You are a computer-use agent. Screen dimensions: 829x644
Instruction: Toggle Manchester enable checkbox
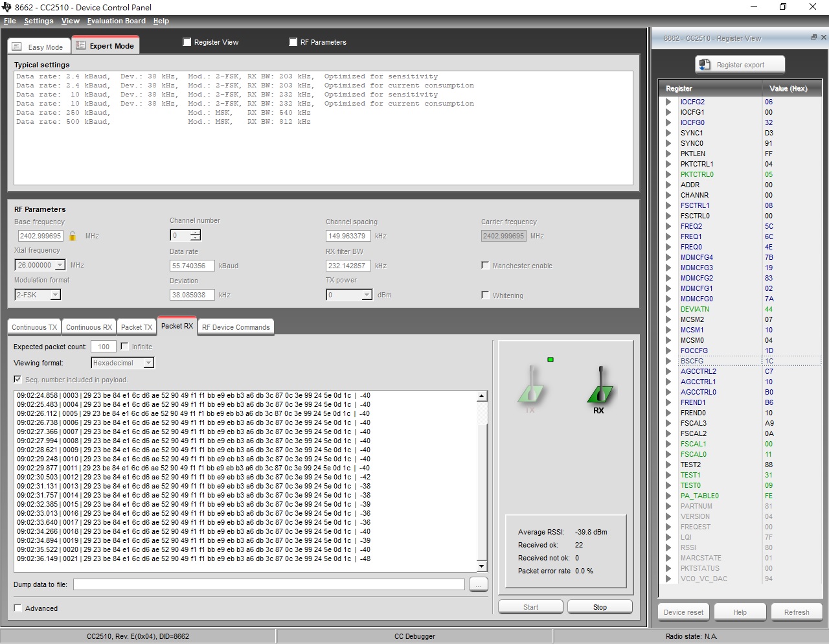point(485,265)
